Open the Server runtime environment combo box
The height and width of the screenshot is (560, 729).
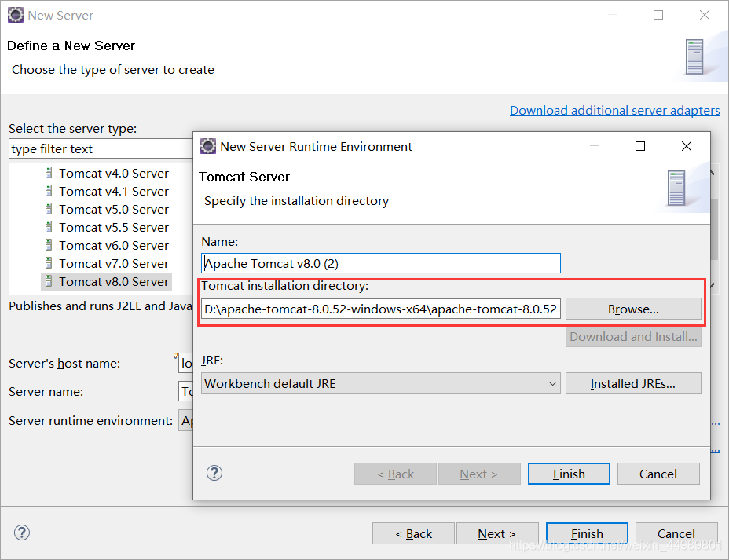point(185,420)
